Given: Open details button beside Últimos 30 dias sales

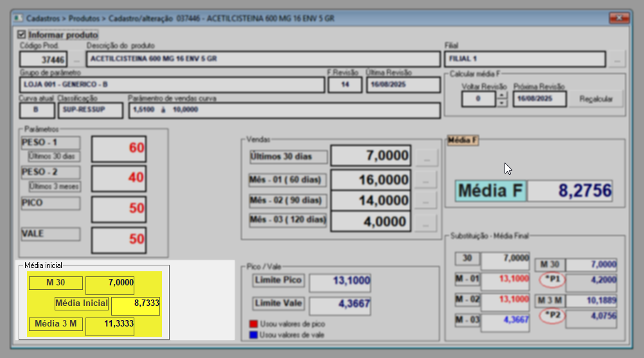Looking at the screenshot, I should coord(426,158).
